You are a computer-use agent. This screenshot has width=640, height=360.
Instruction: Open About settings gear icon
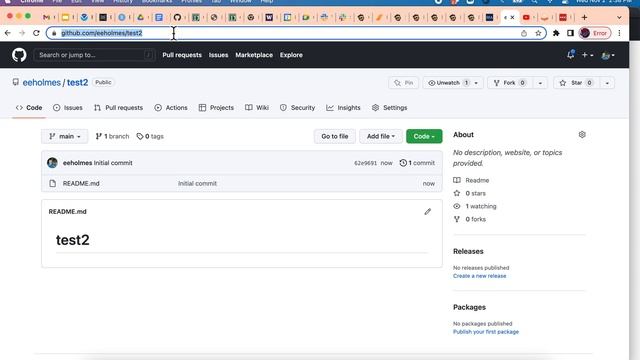coord(582,134)
